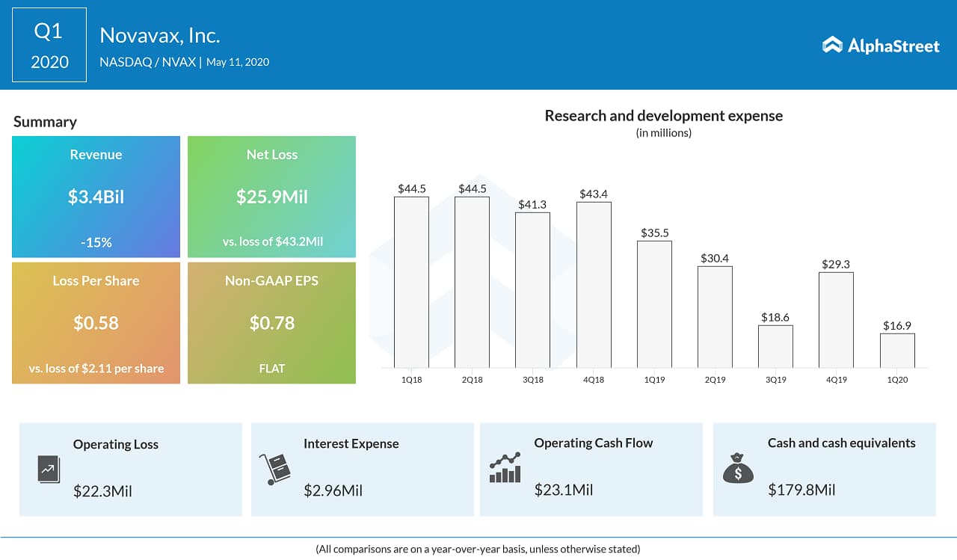Select the Operating Loss document icon
This screenshot has width=957, height=560.
coord(47,468)
